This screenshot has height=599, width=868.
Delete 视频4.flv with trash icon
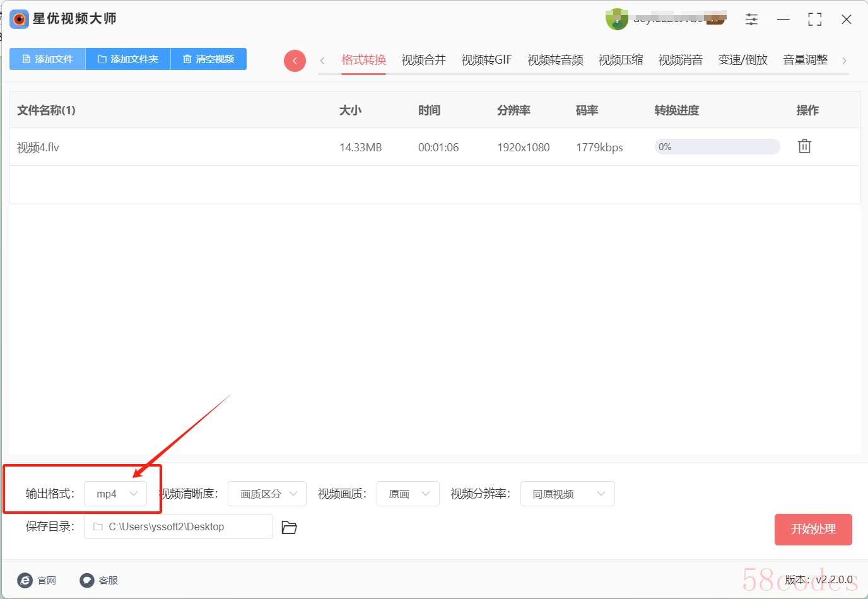(x=804, y=146)
